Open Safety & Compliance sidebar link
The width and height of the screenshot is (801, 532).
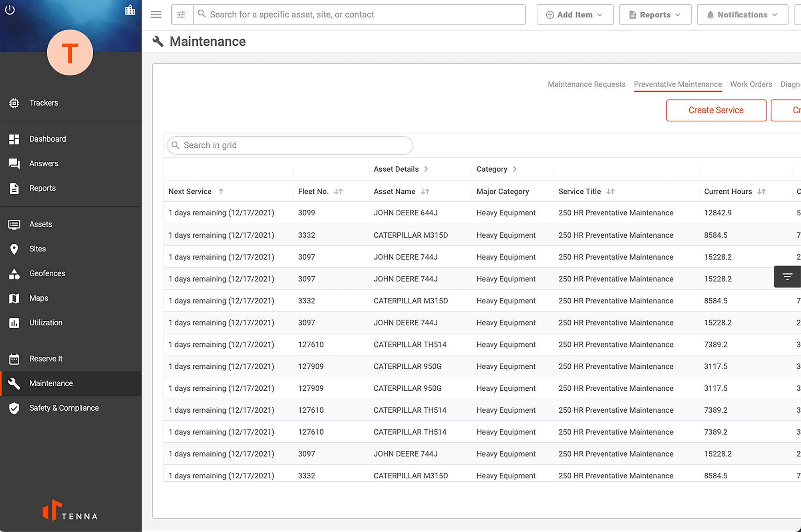64,408
